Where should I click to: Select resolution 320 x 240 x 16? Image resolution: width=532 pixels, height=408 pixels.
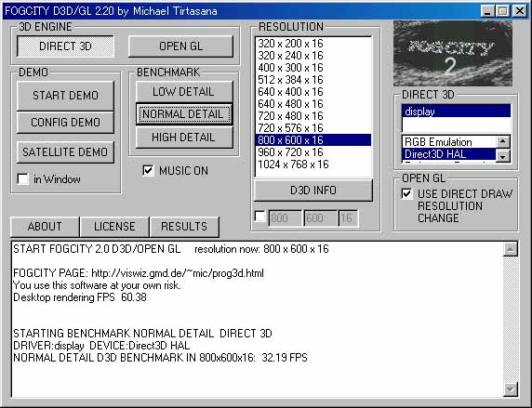tap(313, 56)
